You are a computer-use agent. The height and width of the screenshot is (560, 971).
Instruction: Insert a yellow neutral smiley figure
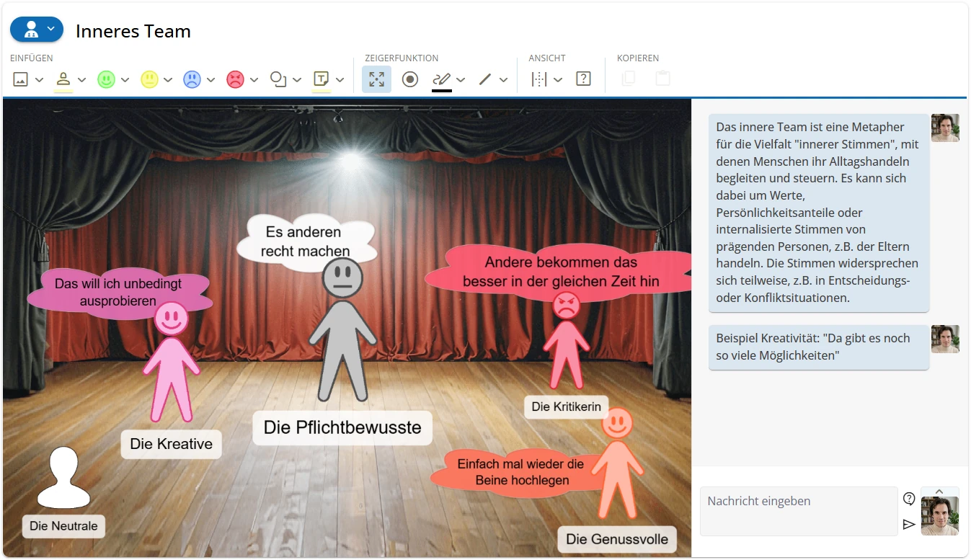point(149,79)
